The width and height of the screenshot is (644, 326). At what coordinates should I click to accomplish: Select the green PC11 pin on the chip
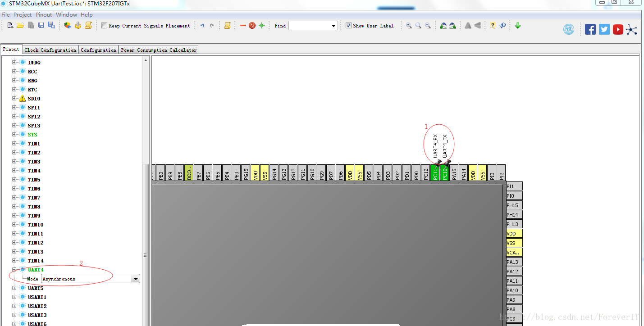(435, 173)
